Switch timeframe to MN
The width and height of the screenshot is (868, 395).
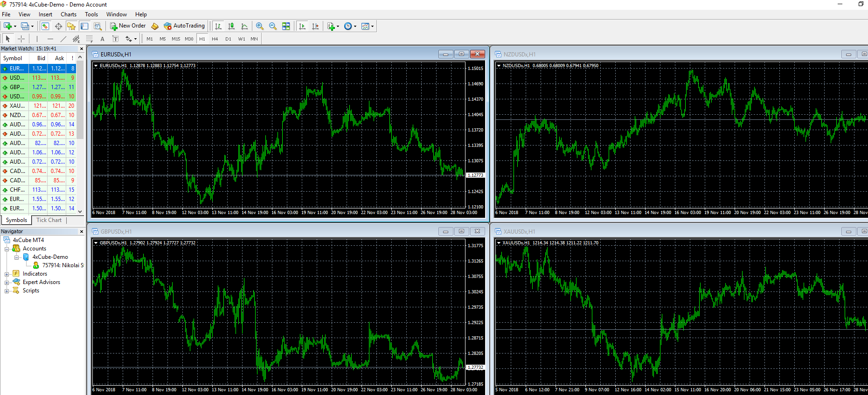coord(254,39)
